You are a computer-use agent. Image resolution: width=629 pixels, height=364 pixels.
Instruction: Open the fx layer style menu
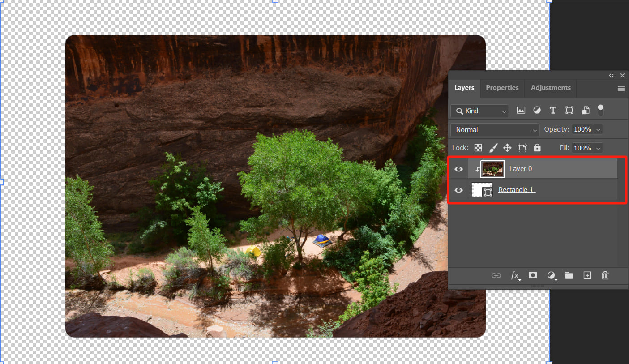[x=515, y=275]
